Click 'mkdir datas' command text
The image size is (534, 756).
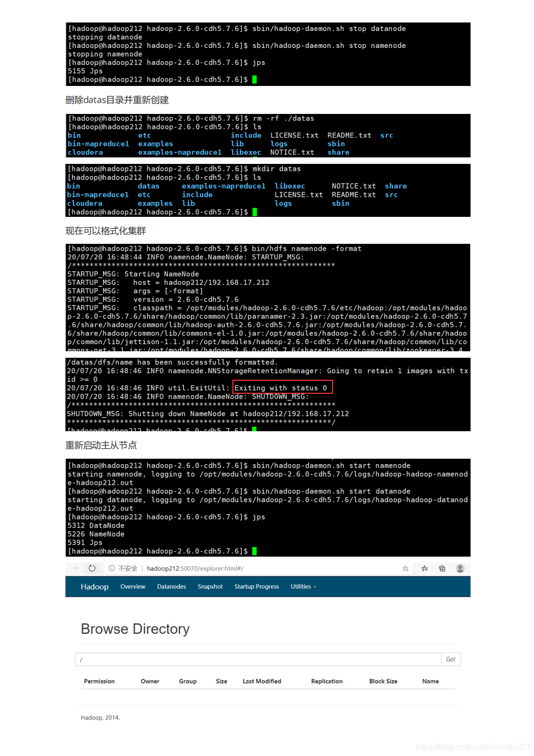point(277,169)
